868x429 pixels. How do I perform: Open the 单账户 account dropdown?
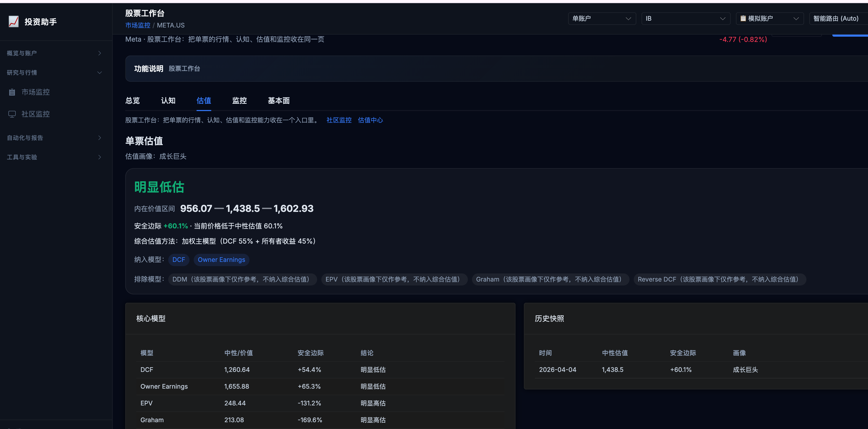[x=601, y=19]
